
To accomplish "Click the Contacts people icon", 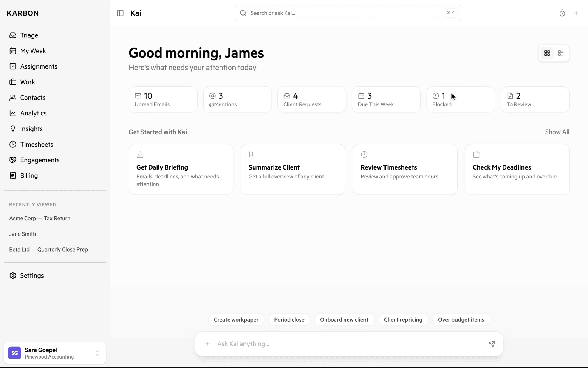I will click(13, 98).
